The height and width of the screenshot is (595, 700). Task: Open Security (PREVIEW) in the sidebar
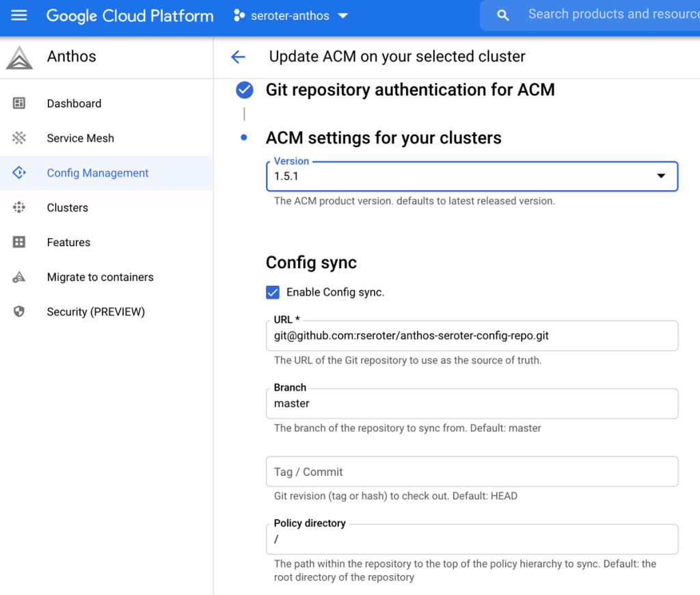[x=96, y=312]
